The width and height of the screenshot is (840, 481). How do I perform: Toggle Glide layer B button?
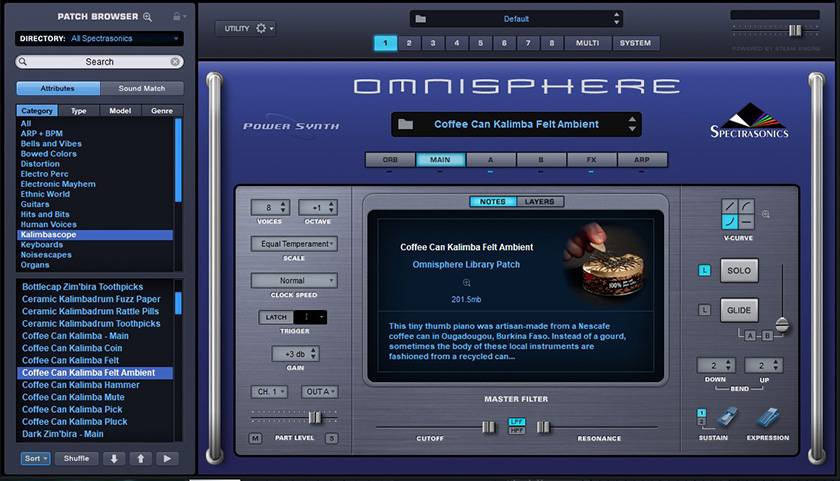[x=767, y=336]
